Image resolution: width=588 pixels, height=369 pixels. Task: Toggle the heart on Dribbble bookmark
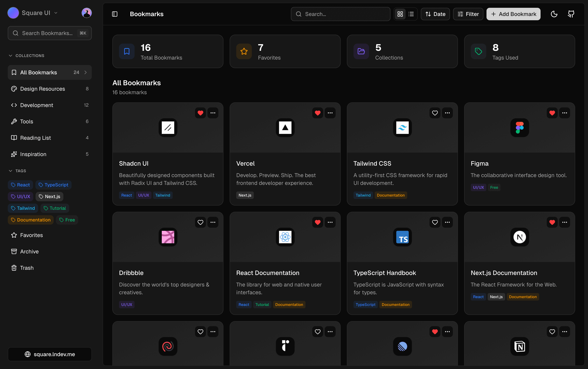[200, 222]
